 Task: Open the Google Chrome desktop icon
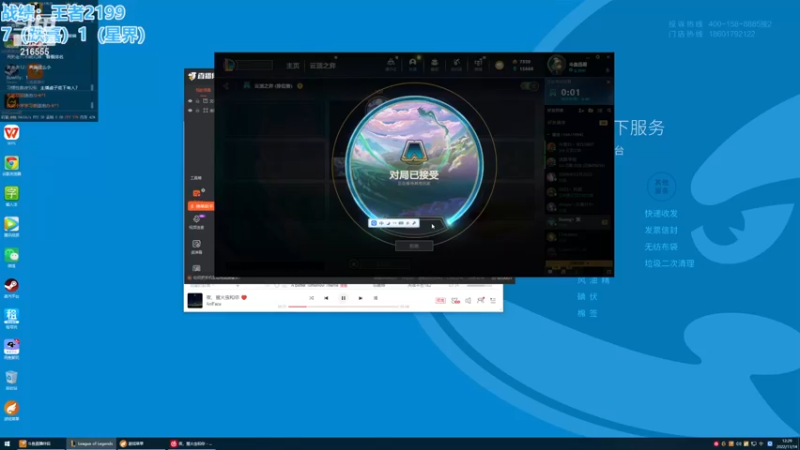[x=11, y=163]
